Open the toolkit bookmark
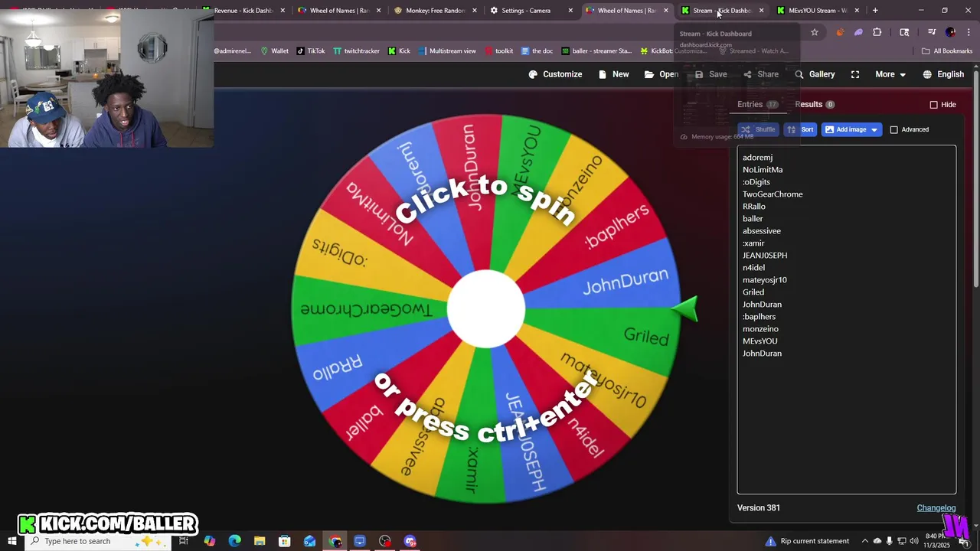980x551 pixels. (x=498, y=51)
